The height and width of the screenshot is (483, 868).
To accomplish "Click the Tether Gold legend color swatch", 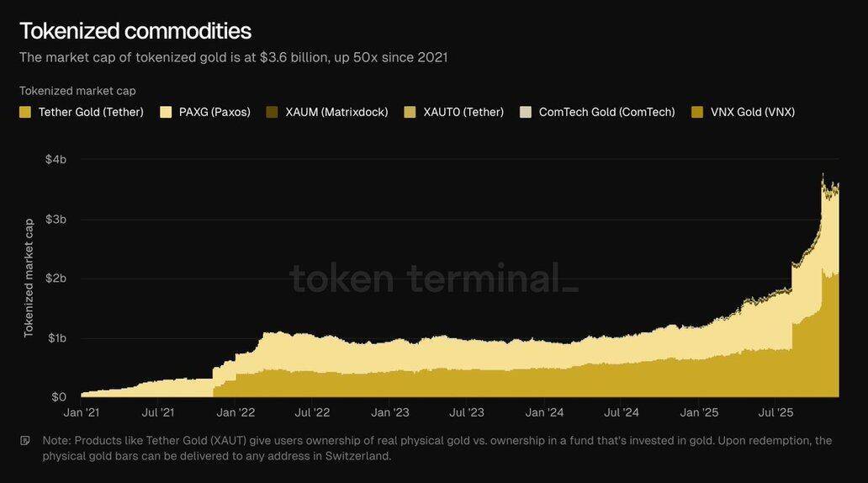I will point(25,112).
